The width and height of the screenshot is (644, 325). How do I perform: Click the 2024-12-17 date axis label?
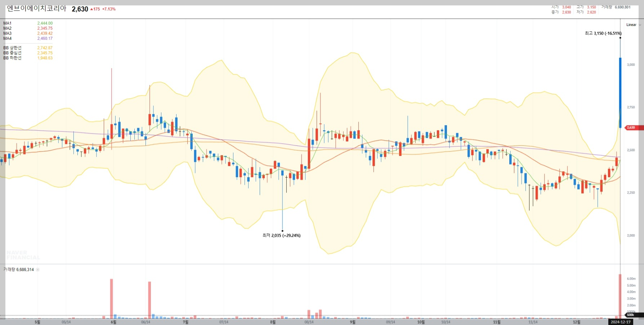point(621,322)
